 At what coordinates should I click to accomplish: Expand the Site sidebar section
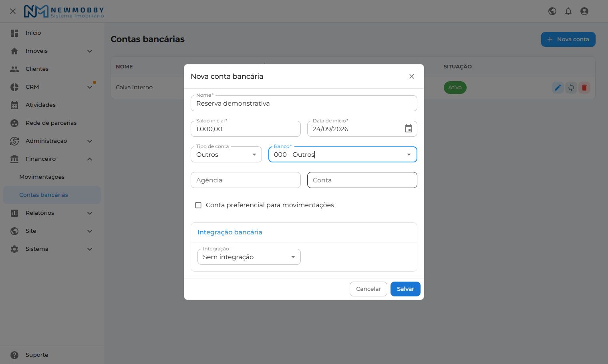(52, 231)
